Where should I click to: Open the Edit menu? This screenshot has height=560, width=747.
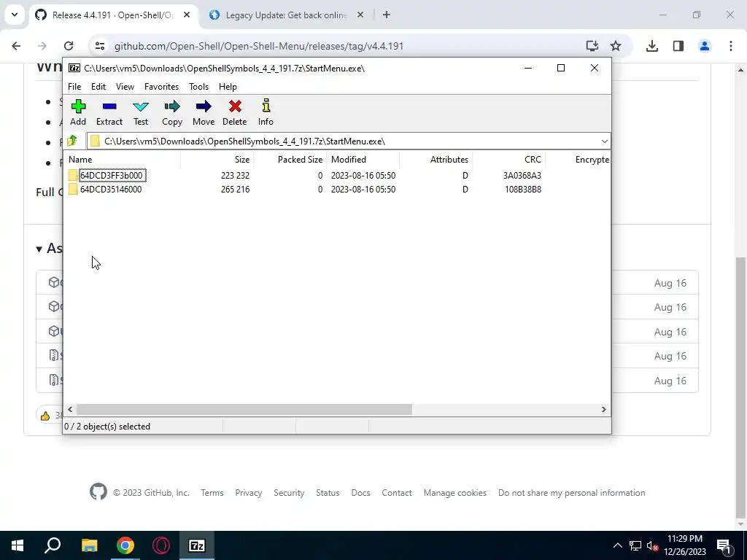point(98,87)
